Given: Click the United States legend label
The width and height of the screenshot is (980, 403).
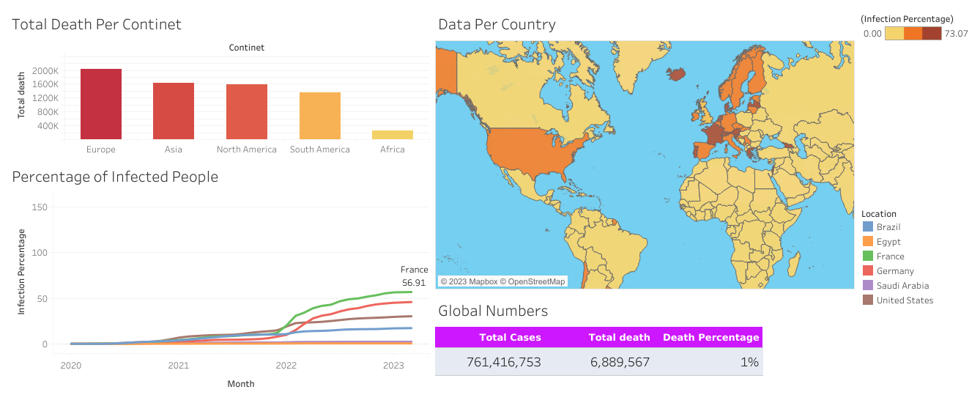Looking at the screenshot, I should (905, 300).
